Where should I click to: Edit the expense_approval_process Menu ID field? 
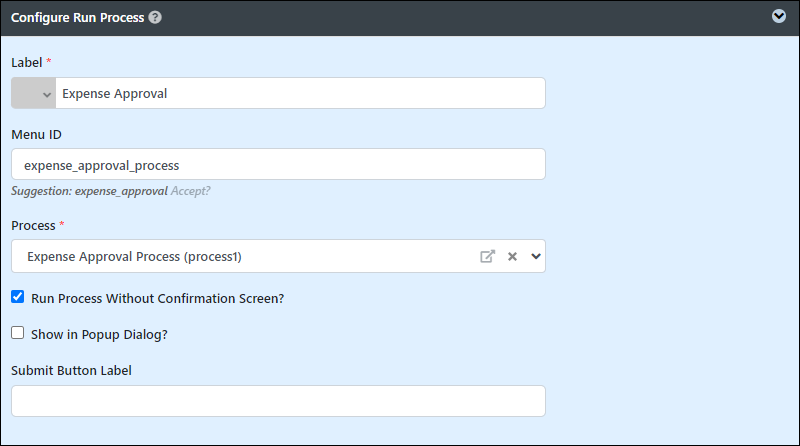[x=279, y=164]
